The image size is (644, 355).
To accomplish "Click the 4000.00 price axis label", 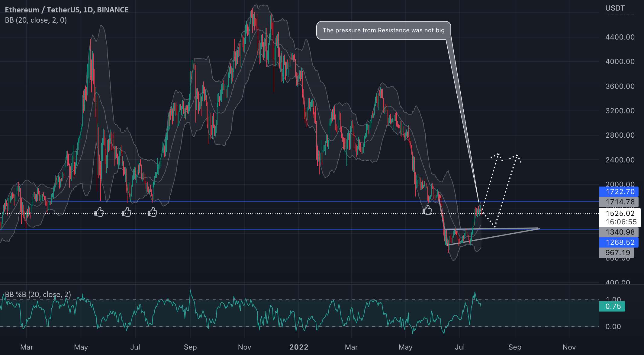I will click(620, 62).
